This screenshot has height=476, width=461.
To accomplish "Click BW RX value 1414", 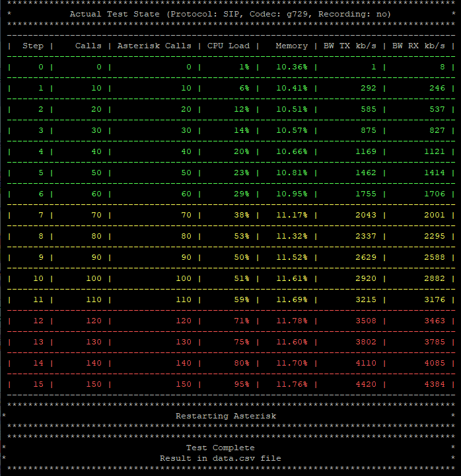I will [x=435, y=173].
